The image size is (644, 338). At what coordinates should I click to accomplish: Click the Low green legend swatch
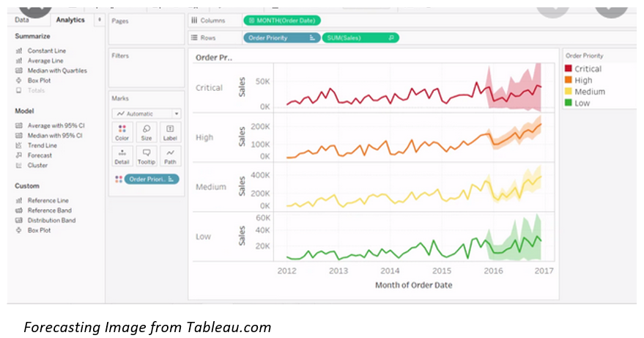568,103
